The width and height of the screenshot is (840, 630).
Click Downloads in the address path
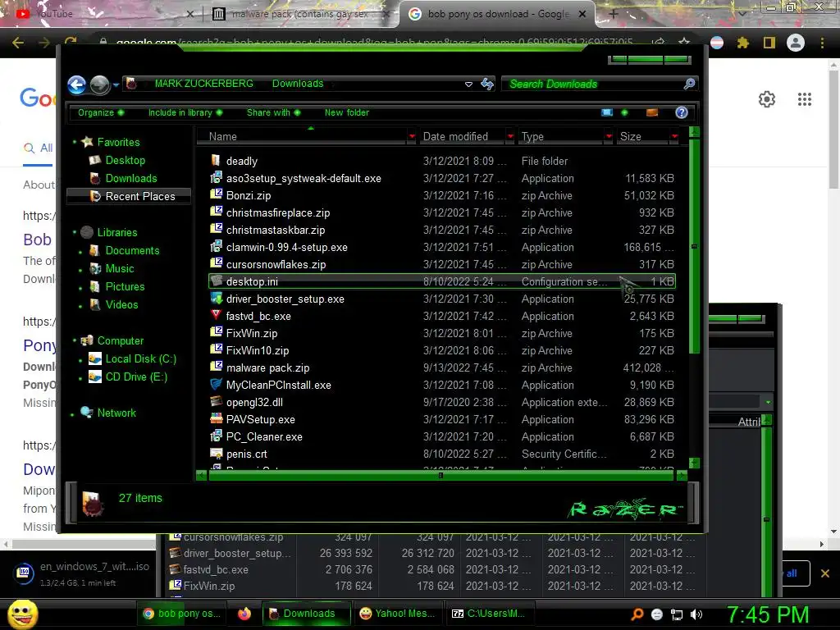point(298,84)
